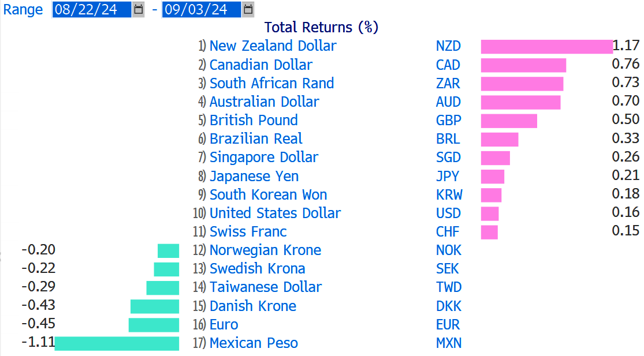Select the CHF ticker code
The height and width of the screenshot is (356, 644).
tap(447, 232)
